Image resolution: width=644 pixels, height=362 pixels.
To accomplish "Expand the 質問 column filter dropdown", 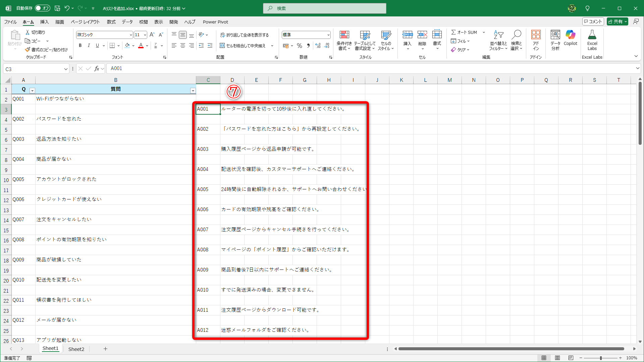I will [193, 90].
